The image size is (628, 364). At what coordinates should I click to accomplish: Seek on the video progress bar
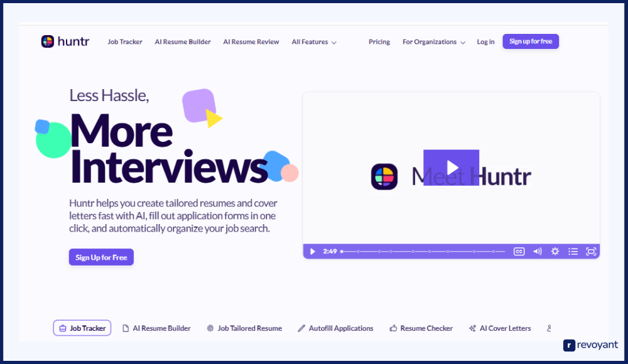pos(423,252)
